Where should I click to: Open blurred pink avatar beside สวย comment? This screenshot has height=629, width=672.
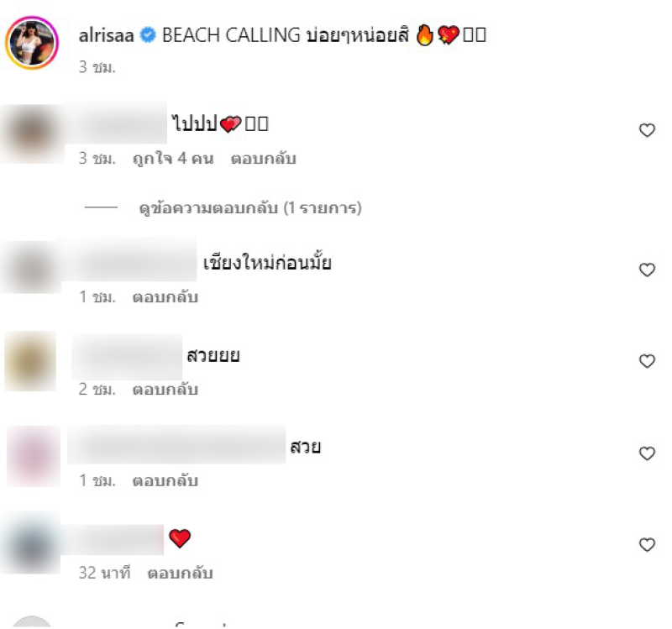click(34, 456)
